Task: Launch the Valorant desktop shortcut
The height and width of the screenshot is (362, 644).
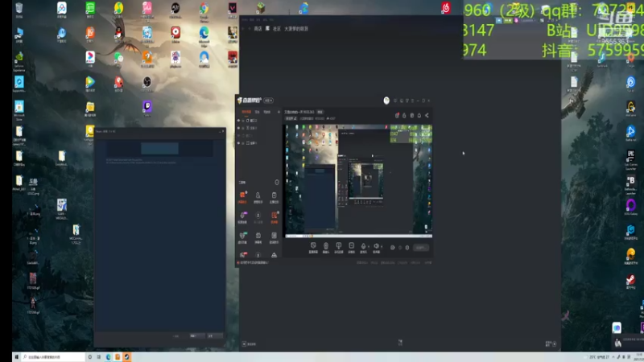Action: click(x=233, y=8)
